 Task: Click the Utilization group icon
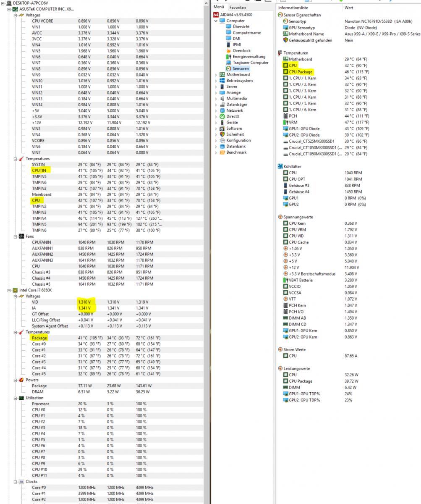click(x=21, y=398)
